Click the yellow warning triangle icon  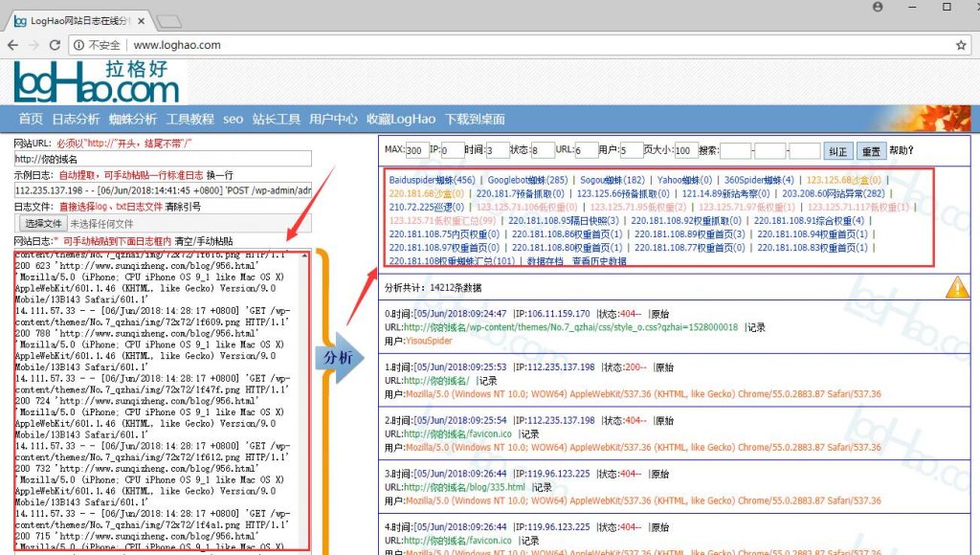(x=957, y=287)
